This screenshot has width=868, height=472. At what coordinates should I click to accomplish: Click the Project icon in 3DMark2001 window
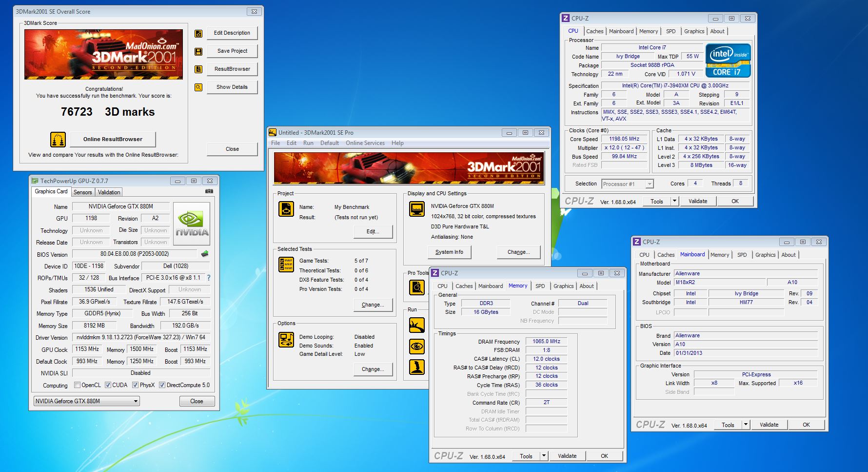(x=286, y=209)
